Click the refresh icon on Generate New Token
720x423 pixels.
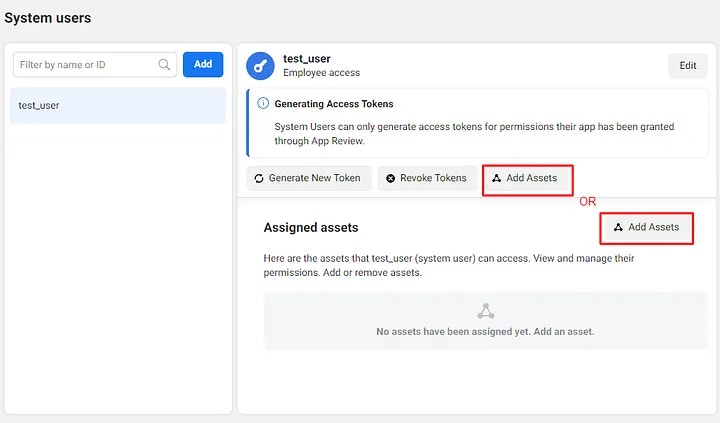[x=259, y=178]
